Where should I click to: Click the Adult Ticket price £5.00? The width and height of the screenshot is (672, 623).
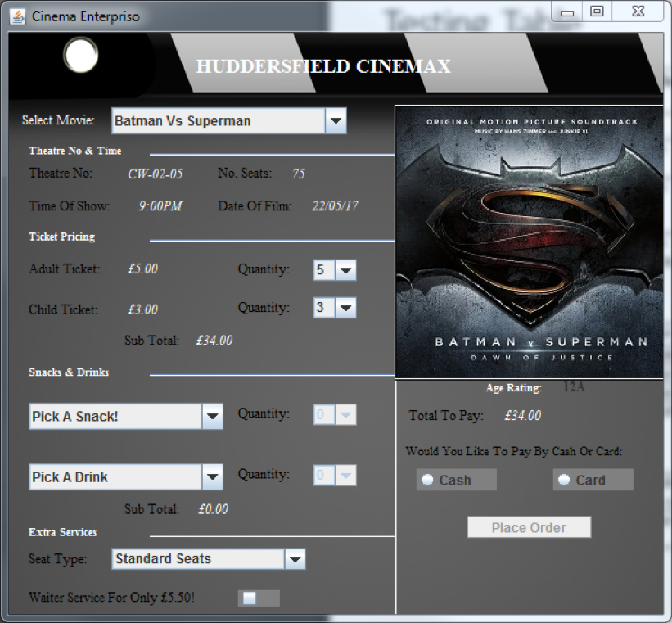pos(142,269)
